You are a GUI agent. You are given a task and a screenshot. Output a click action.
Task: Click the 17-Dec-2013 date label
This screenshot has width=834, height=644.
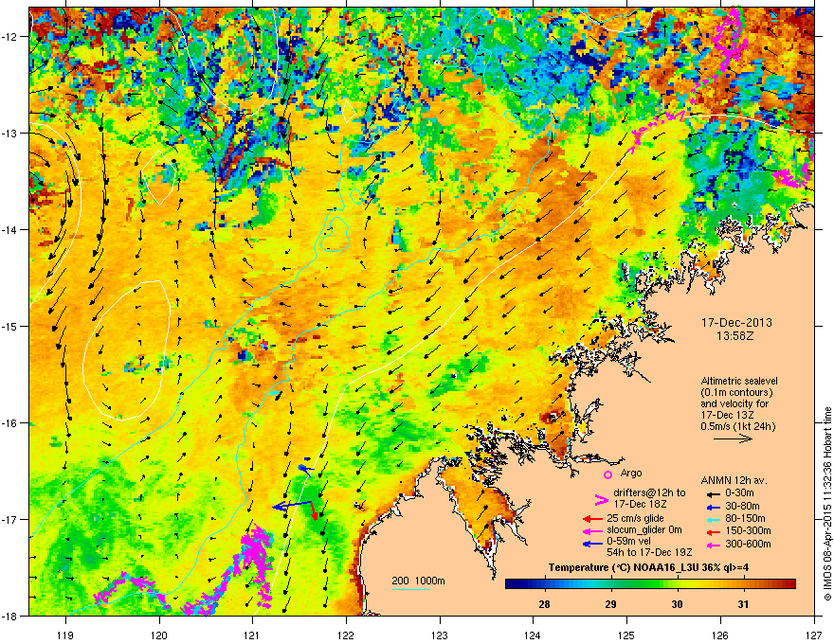pos(736,323)
